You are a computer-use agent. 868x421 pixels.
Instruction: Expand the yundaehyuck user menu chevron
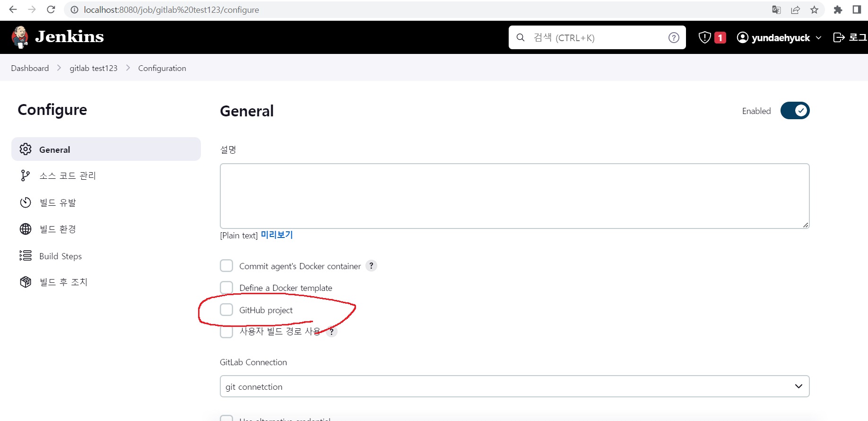[x=818, y=37]
